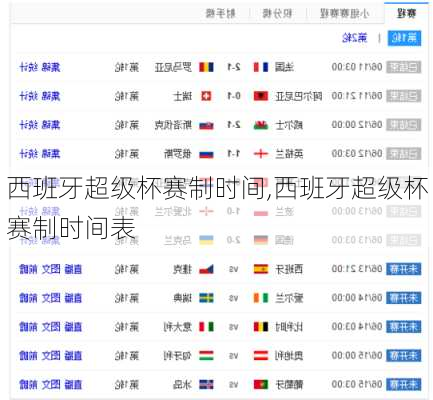Click the England flag icon
Screen dimensions: 433x400
(261, 154)
